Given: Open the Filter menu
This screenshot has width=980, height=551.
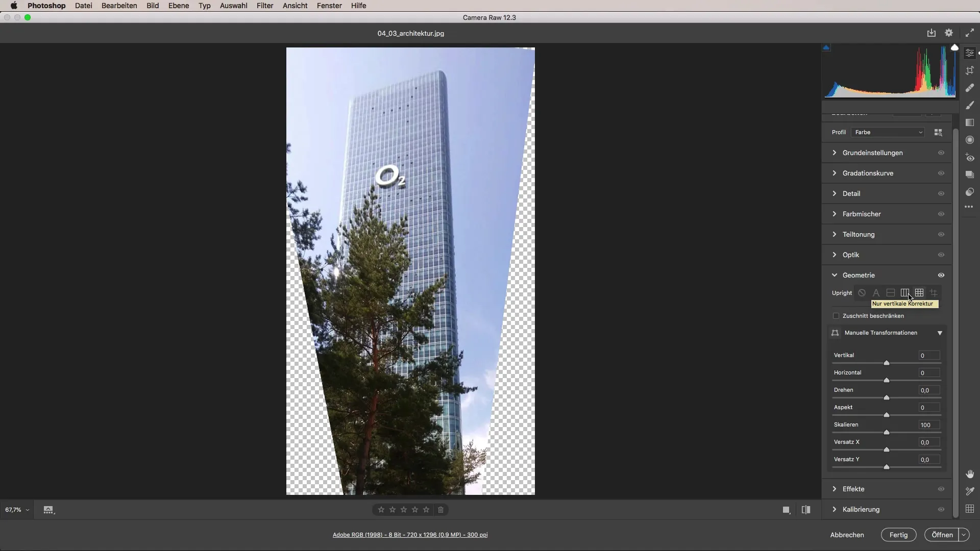Looking at the screenshot, I should click(265, 6).
